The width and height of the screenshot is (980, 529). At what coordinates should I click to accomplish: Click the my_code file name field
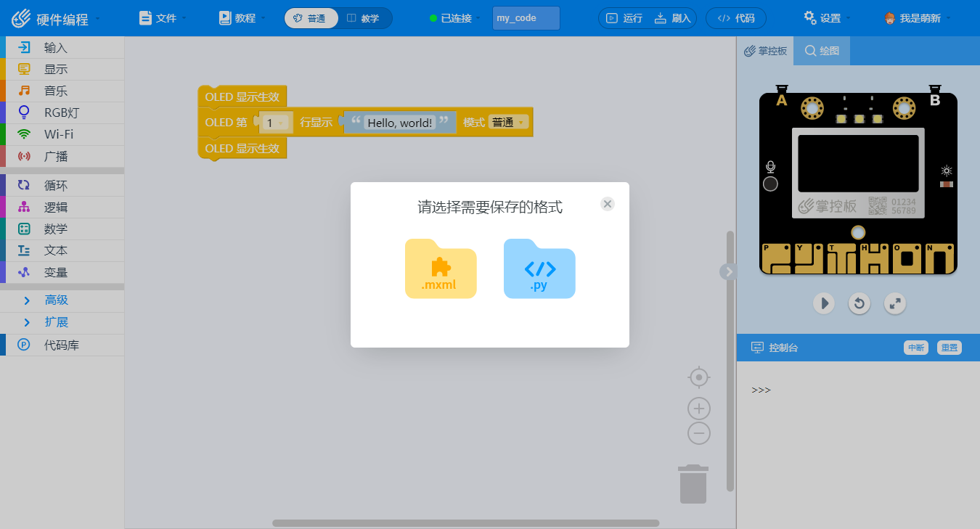(x=526, y=18)
